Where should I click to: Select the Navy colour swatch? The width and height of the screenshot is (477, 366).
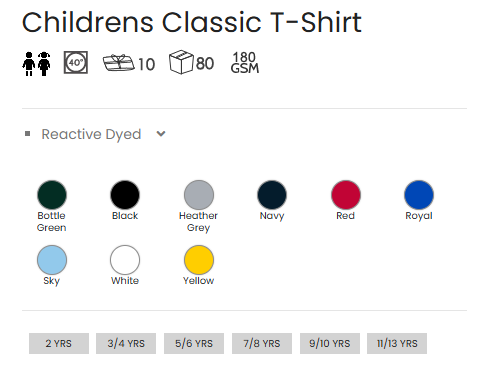point(272,195)
